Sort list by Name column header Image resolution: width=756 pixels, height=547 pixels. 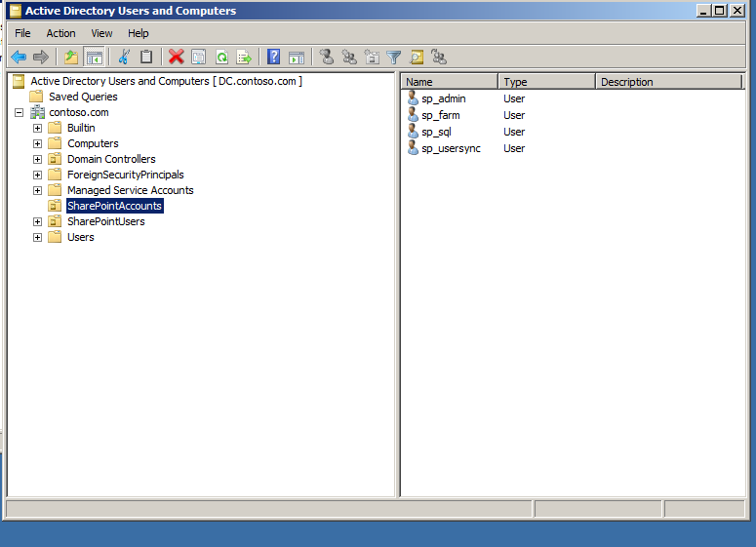(x=450, y=82)
